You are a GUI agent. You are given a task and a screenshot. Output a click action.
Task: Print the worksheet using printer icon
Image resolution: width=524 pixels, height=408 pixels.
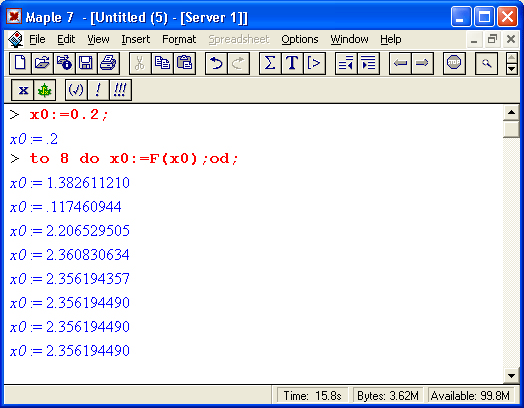[108, 63]
